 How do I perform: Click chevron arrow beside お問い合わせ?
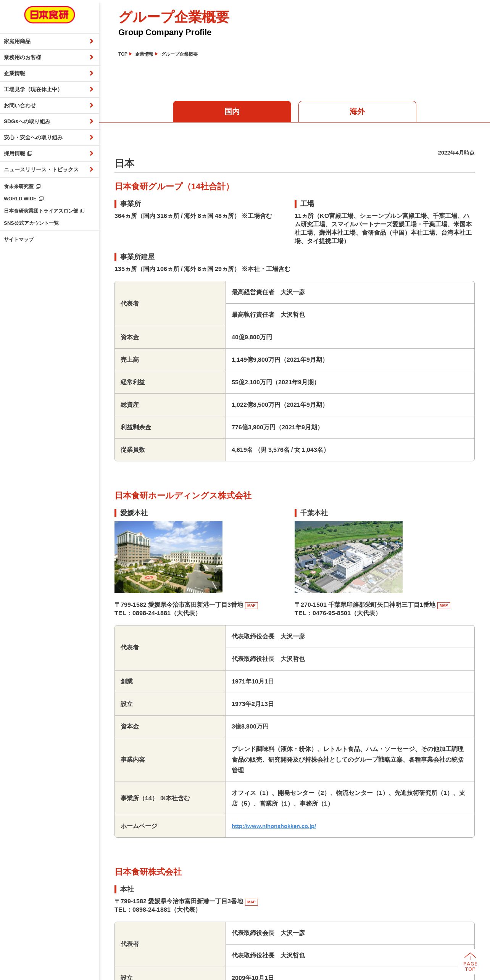tap(91, 105)
